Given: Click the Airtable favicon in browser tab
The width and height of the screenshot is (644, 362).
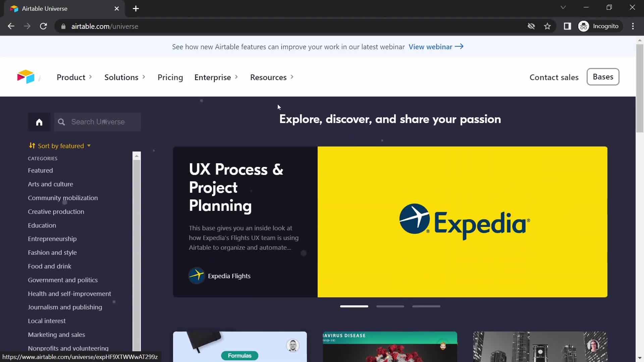Looking at the screenshot, I should (x=14, y=8).
